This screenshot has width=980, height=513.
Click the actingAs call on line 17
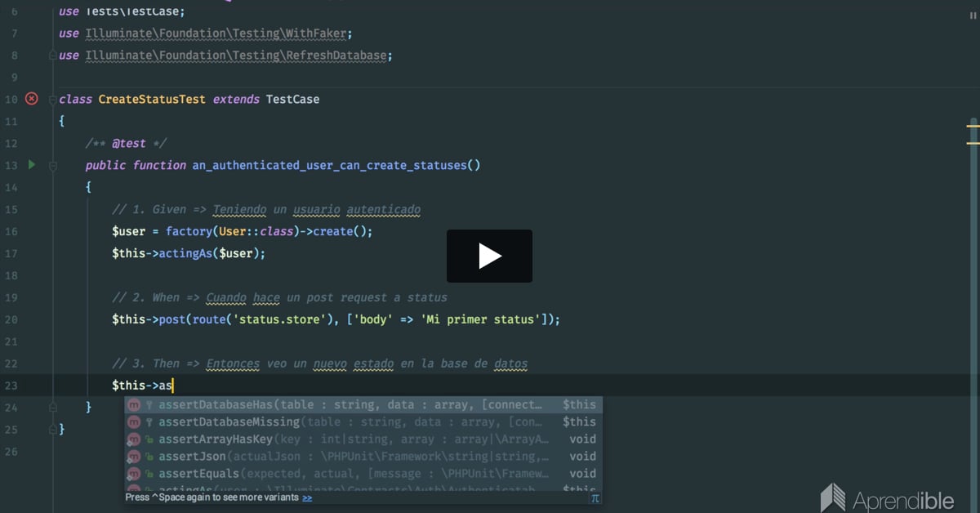(185, 253)
